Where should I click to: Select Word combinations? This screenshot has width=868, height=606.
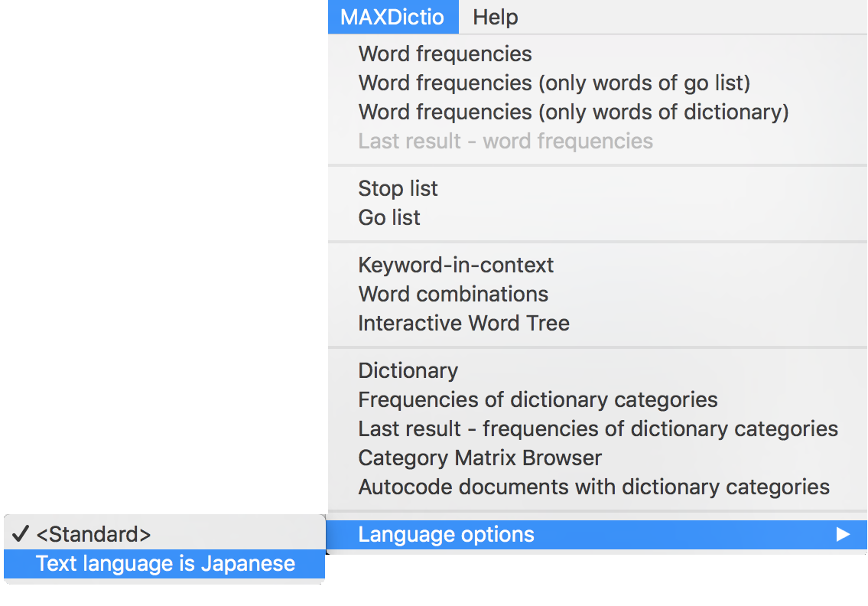[597, 294]
